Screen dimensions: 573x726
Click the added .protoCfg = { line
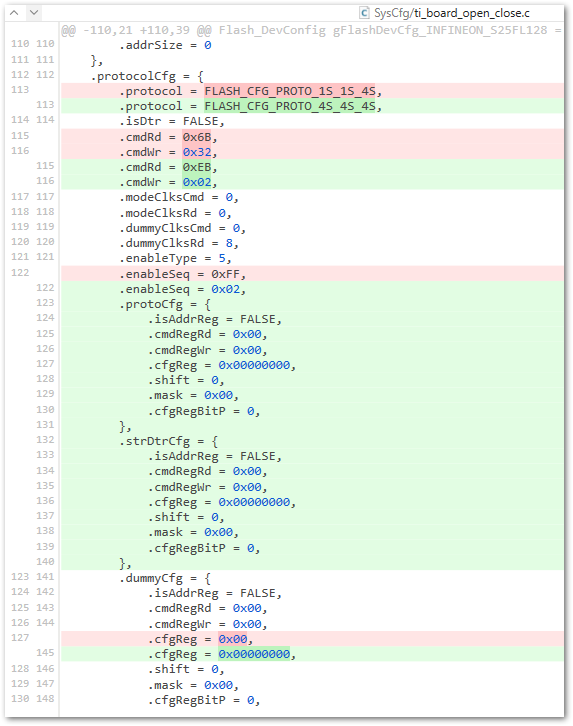pos(312,304)
